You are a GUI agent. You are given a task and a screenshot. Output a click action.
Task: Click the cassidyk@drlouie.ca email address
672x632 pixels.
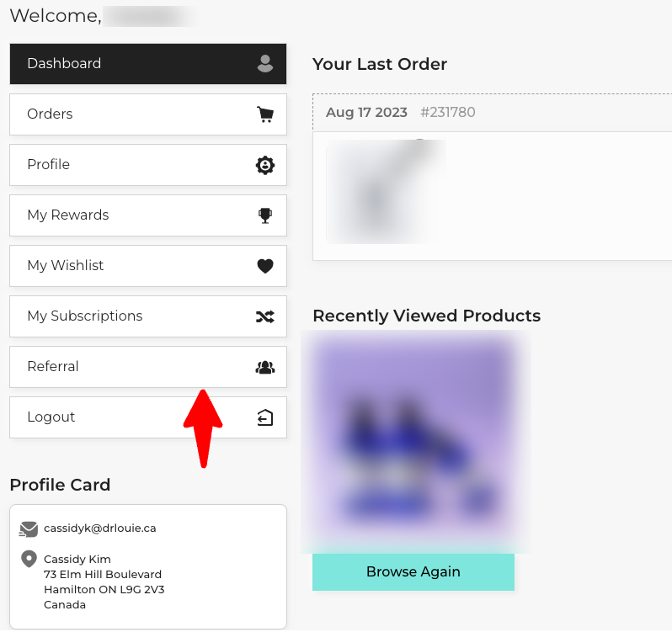[100, 528]
